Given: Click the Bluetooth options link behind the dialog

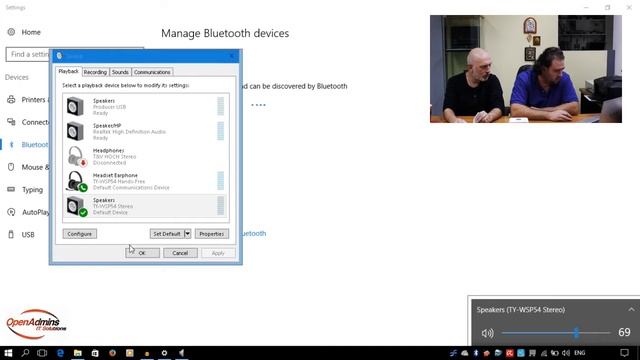Looking at the screenshot, I should 254,233.
